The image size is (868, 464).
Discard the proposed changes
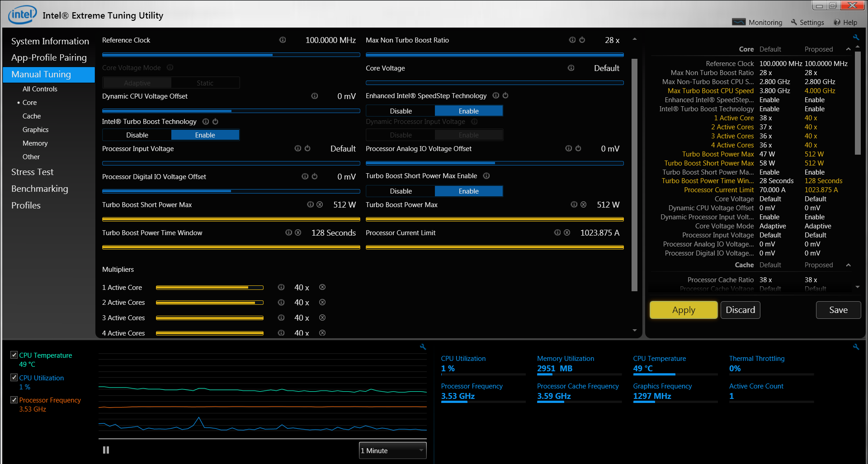pos(740,310)
